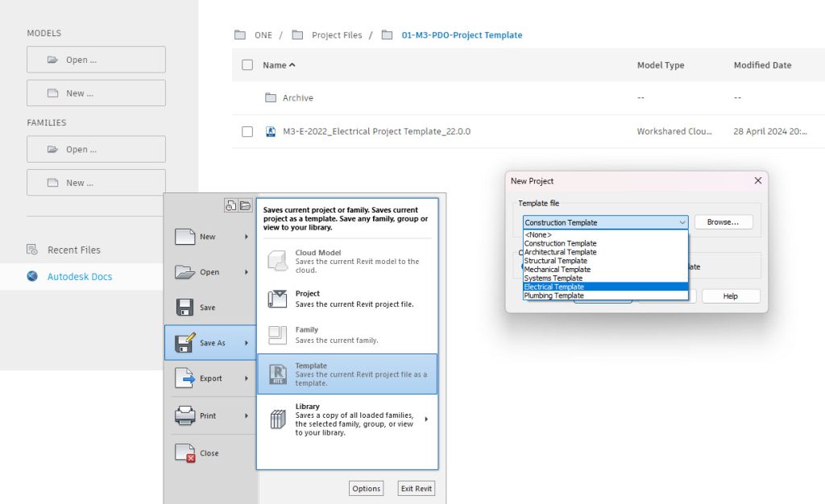Click the Export arrow document icon
This screenshot has width=825, height=504.
click(x=184, y=378)
